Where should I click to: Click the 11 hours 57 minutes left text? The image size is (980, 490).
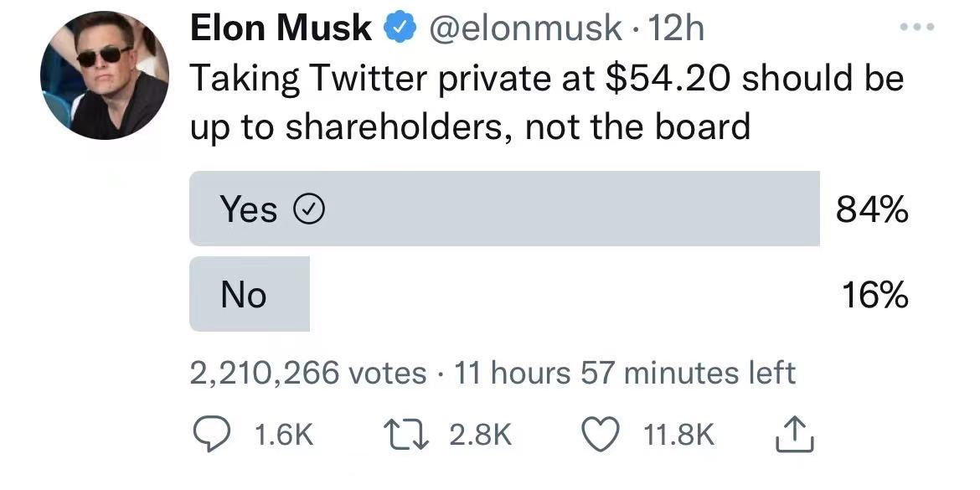click(624, 373)
